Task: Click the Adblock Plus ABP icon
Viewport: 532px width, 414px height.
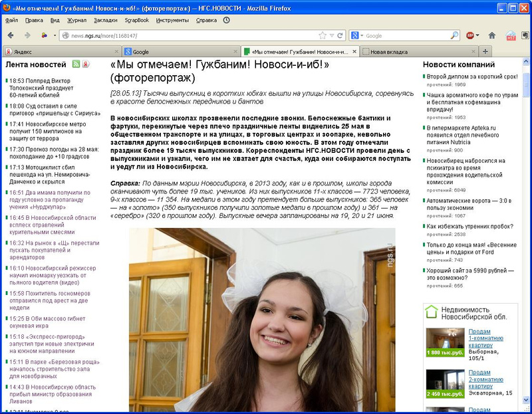Action: coord(471,35)
